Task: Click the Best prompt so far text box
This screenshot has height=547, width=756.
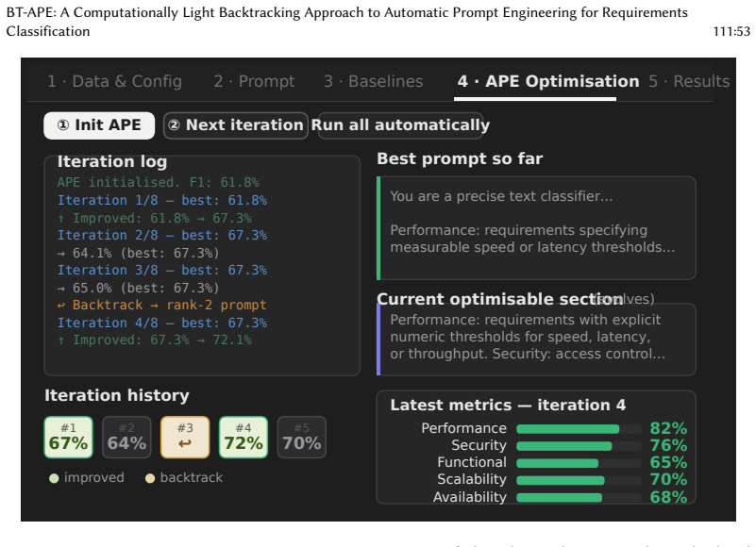Action: [x=536, y=228]
